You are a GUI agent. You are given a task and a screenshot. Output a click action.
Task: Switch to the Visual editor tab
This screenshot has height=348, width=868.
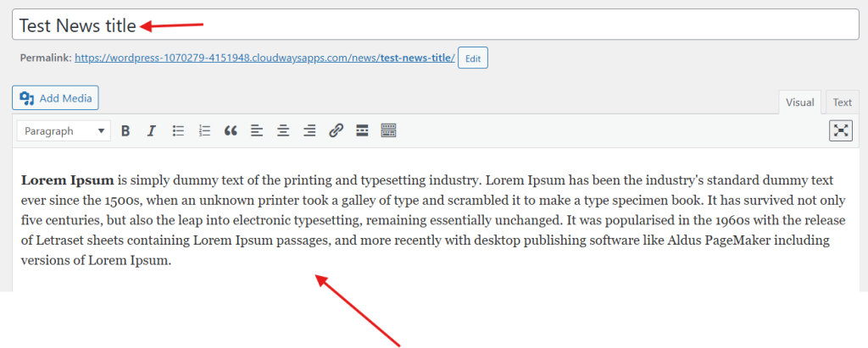click(799, 102)
